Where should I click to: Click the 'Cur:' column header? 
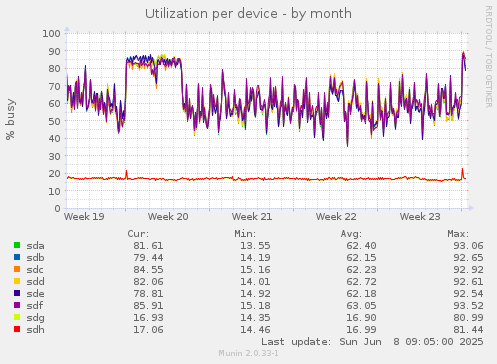coord(138,234)
